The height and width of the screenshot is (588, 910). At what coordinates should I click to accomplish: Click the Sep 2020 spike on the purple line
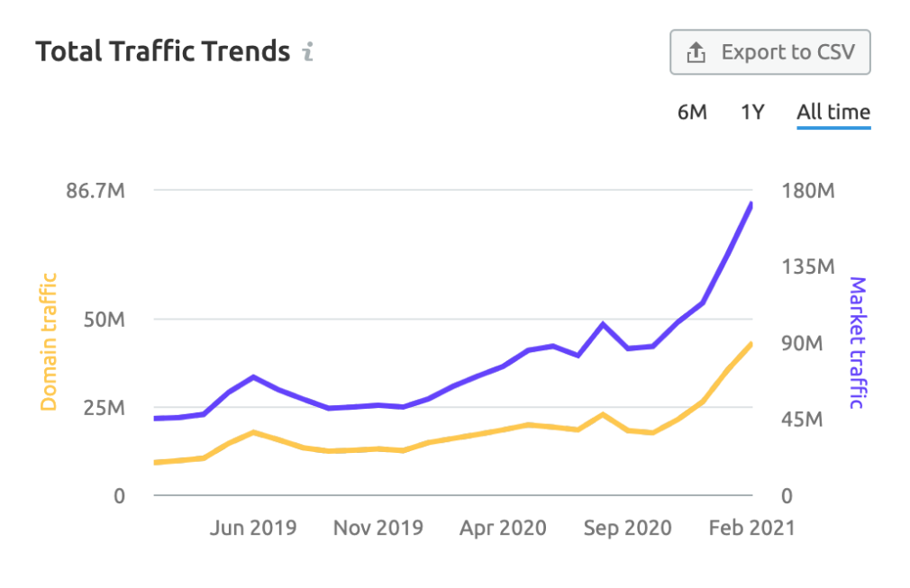point(602,321)
